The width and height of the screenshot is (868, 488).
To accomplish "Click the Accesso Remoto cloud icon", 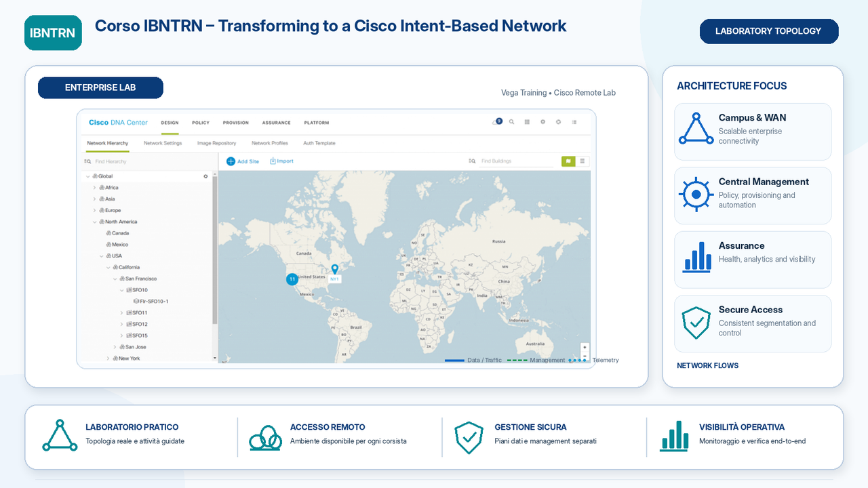I will pyautogui.click(x=265, y=438).
